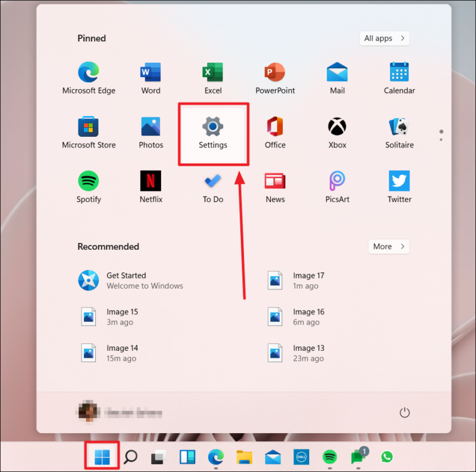Open Search from the taskbar
The height and width of the screenshot is (472, 476).
pos(130,457)
